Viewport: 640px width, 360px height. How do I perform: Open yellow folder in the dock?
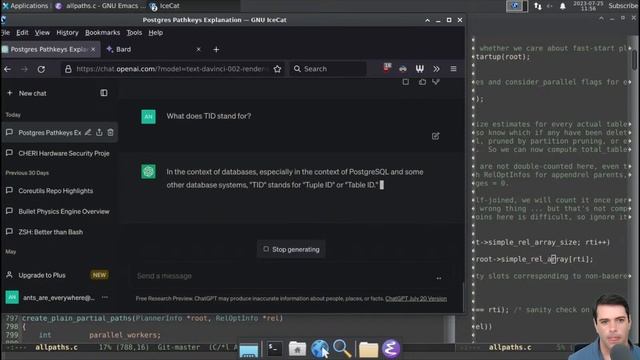pyautogui.click(x=368, y=349)
